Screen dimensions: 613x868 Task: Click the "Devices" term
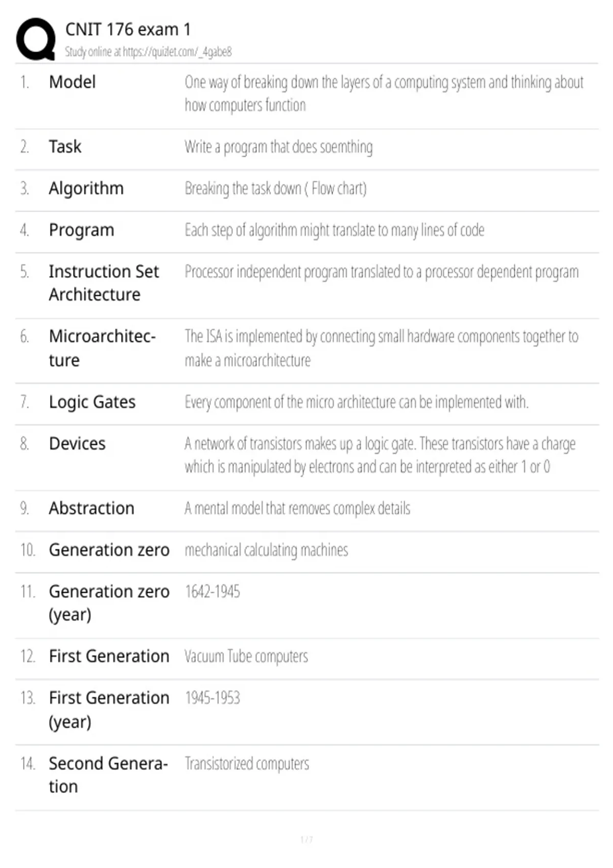(77, 444)
